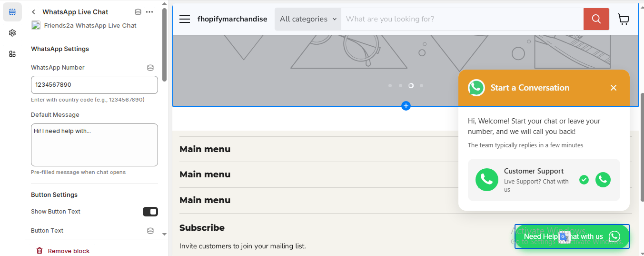Go back using the arrow beside WhatsApp Live Chat
This screenshot has width=644, height=256.
coord(34,12)
